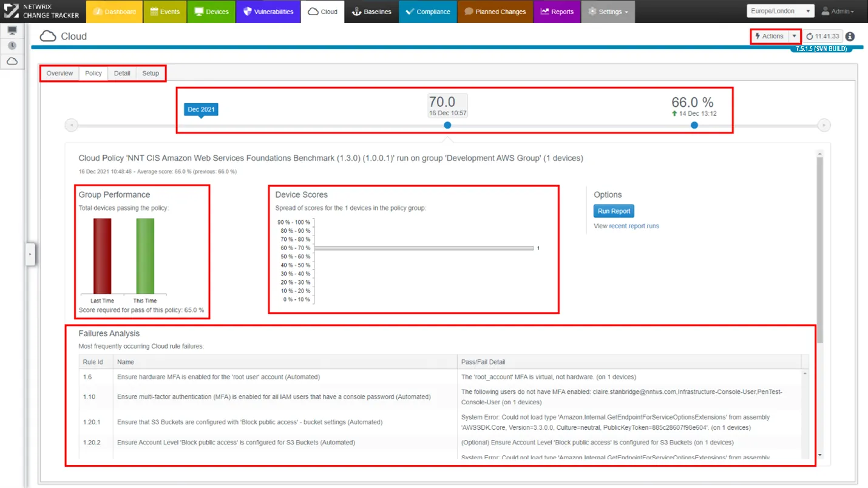Viewport: 868px width, 488px height.
Task: Click the 60 % - 70 % score bar
Action: click(424, 248)
